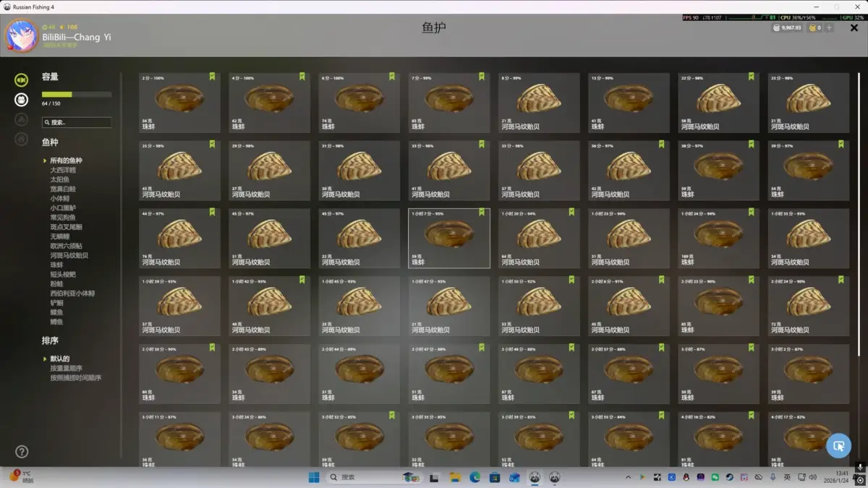Choose 默认的 sort option
868x488 pixels.
59,359
